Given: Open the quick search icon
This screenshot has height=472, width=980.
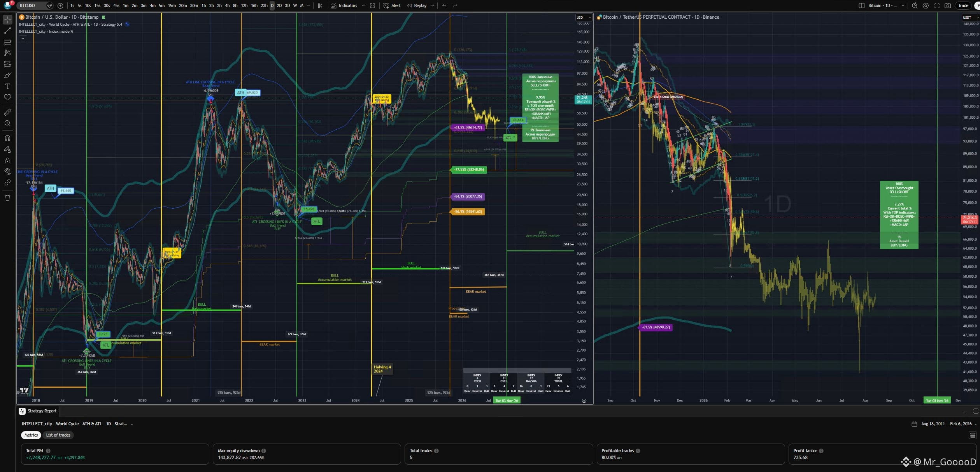Looking at the screenshot, I should (x=915, y=5).
